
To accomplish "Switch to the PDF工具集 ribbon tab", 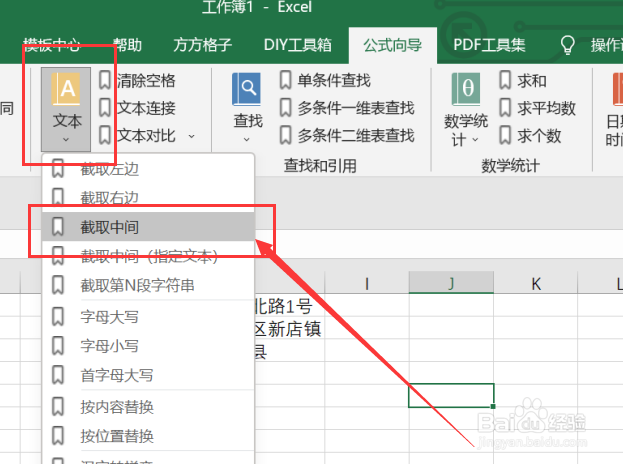I will coord(489,45).
